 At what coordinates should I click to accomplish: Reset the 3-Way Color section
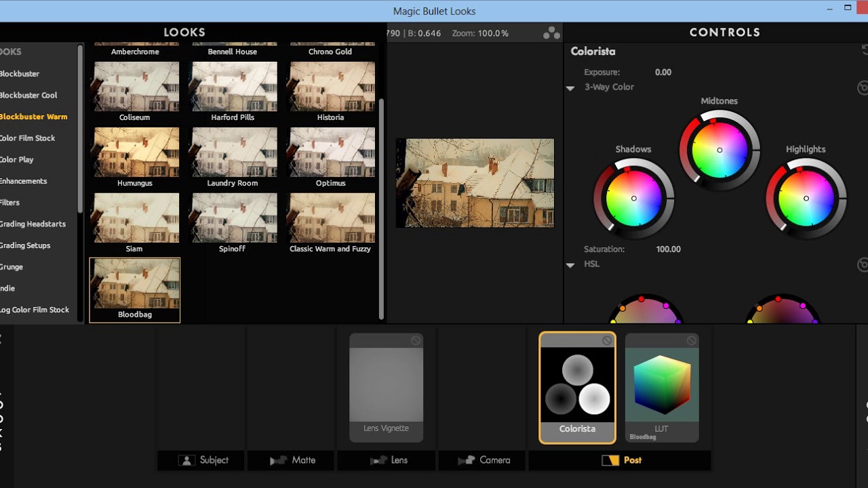(x=863, y=88)
